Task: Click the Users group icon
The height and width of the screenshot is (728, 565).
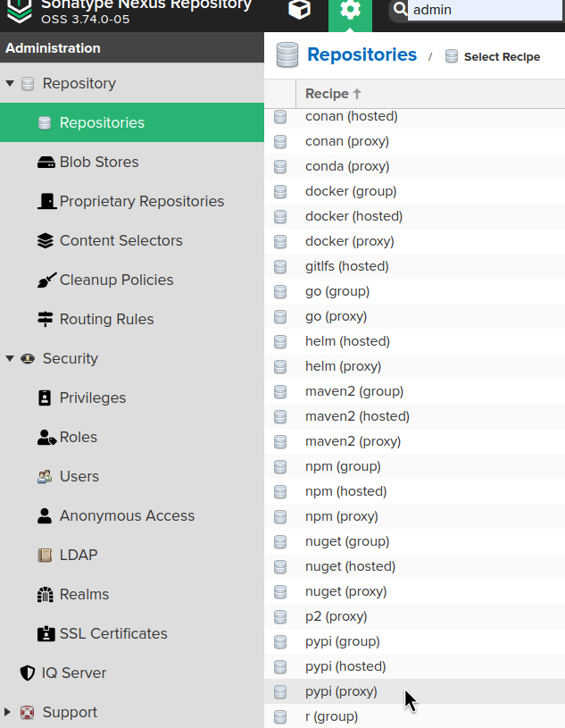Action: point(45,477)
